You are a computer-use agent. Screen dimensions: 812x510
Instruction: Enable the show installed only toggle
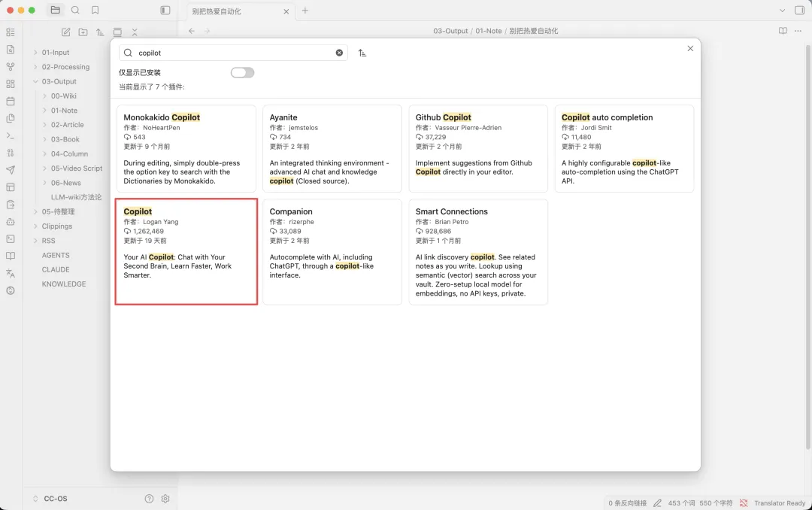[242, 73]
